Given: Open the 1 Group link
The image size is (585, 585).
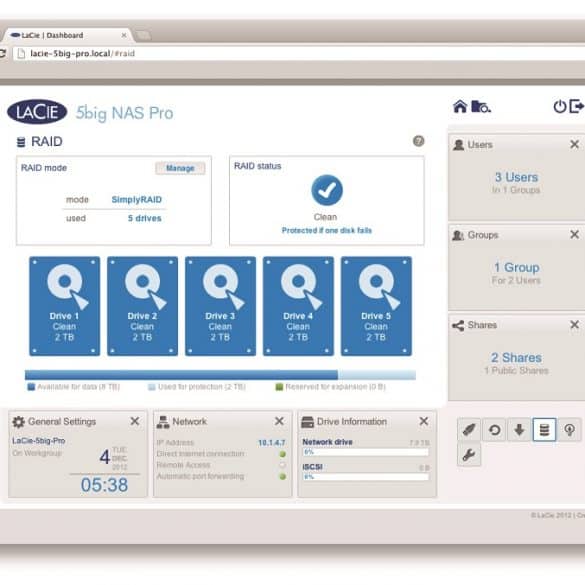Looking at the screenshot, I should pos(516,268).
